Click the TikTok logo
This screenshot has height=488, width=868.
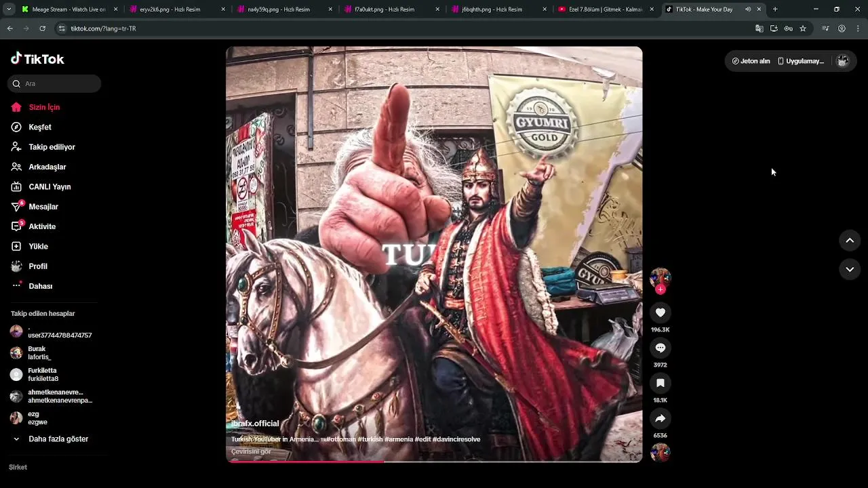pyautogui.click(x=37, y=59)
